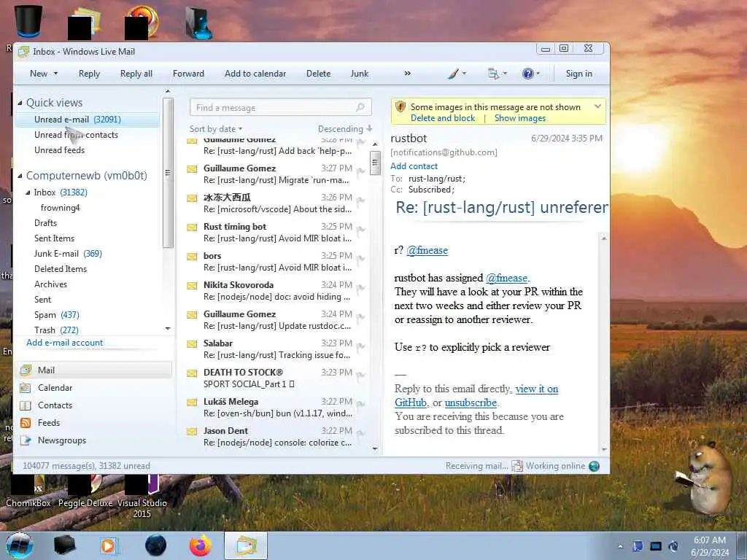Click the Find a message field
Viewport: 747px width, 560px height.
(x=280, y=108)
